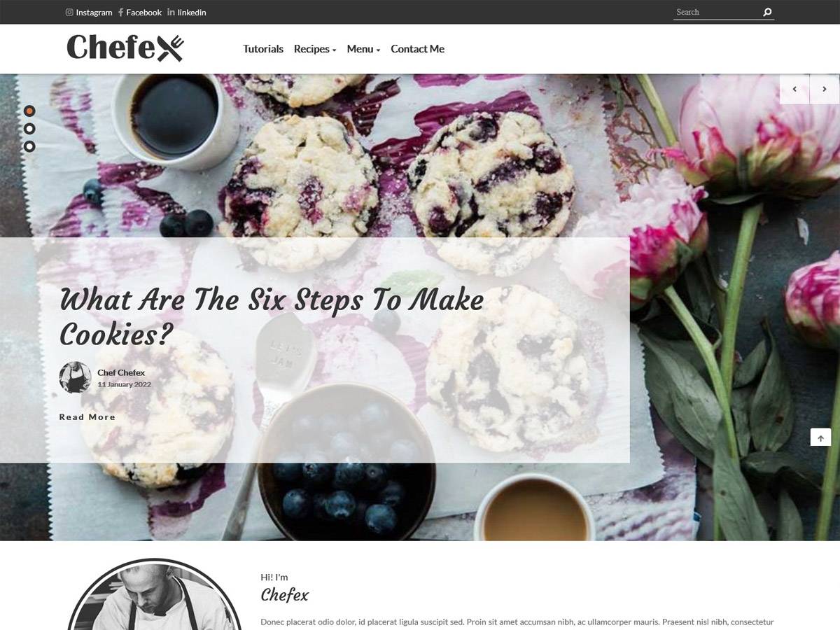Expand the Recipes dropdown menu
Screen dimensions: 840x630
(315, 49)
